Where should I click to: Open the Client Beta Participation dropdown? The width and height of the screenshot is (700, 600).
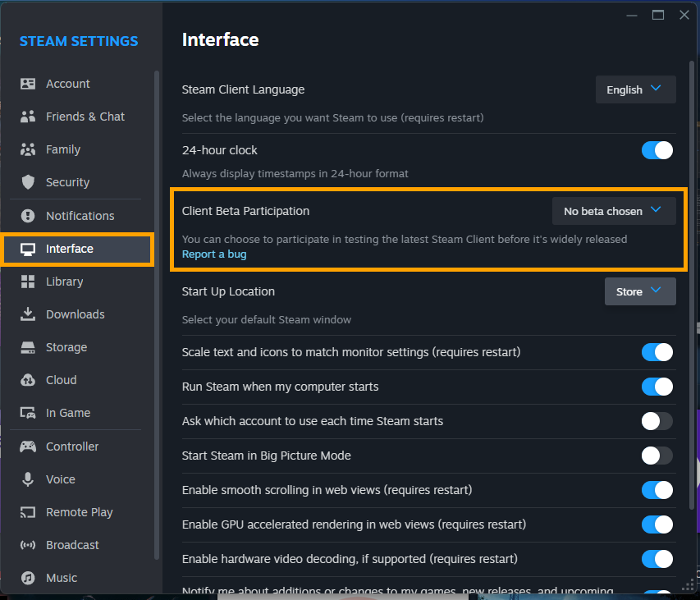pos(614,211)
